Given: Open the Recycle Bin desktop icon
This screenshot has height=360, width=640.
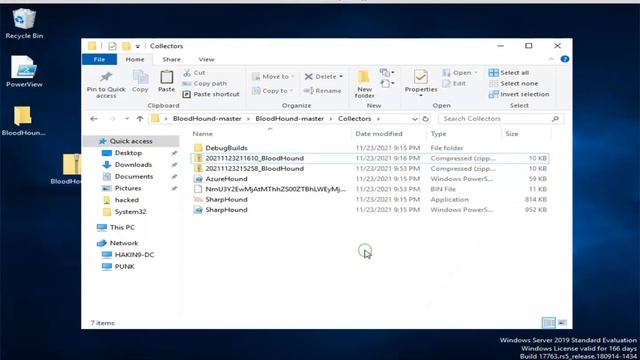Looking at the screenshot, I should [24, 24].
